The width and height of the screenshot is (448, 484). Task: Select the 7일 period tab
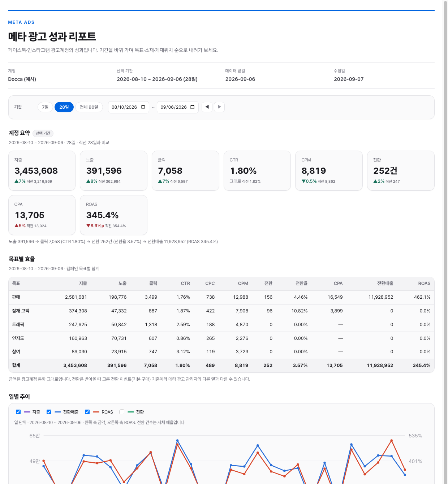tap(45, 107)
